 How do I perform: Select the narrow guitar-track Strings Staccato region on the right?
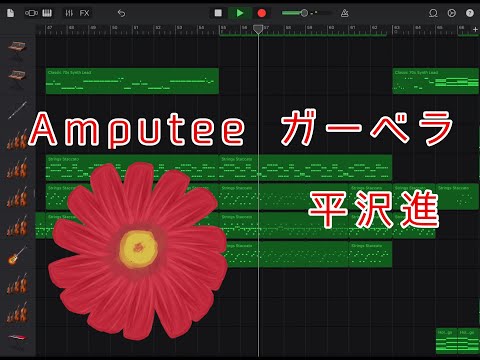click(x=370, y=254)
